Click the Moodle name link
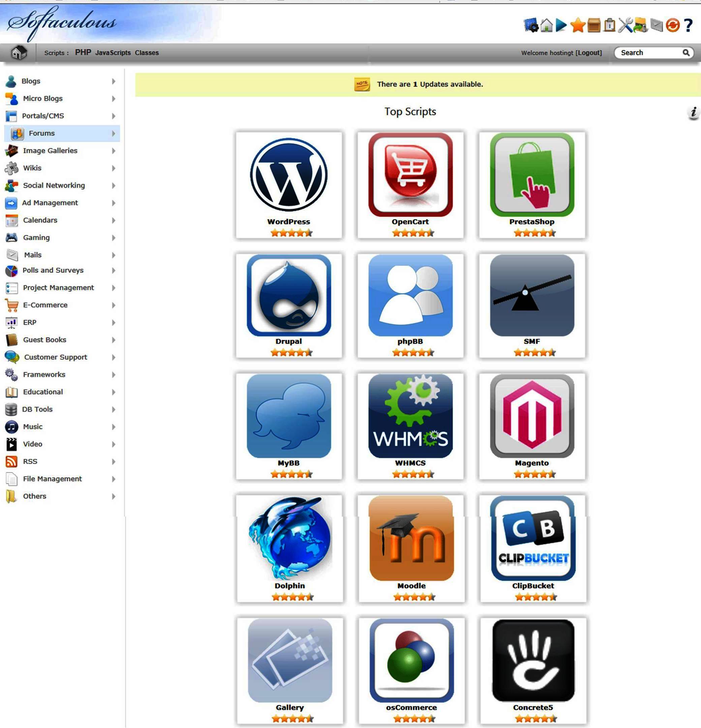The width and height of the screenshot is (701, 728). pyautogui.click(x=412, y=586)
